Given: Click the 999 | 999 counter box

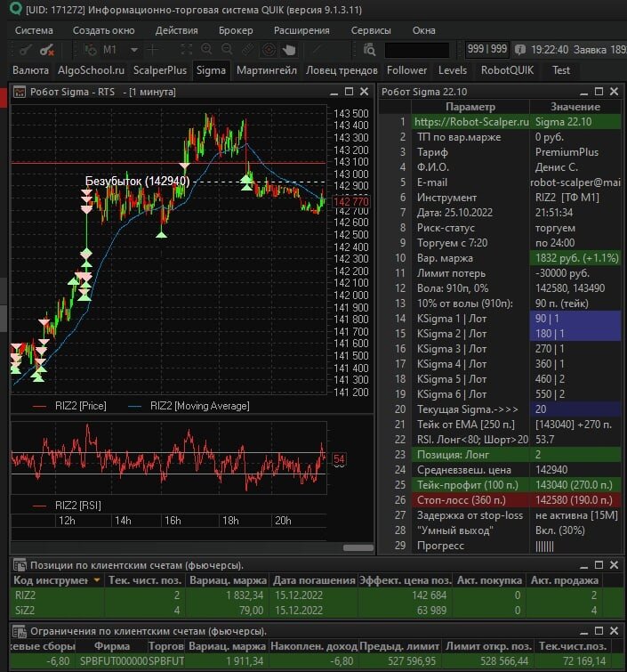Looking at the screenshot, I should click(487, 49).
